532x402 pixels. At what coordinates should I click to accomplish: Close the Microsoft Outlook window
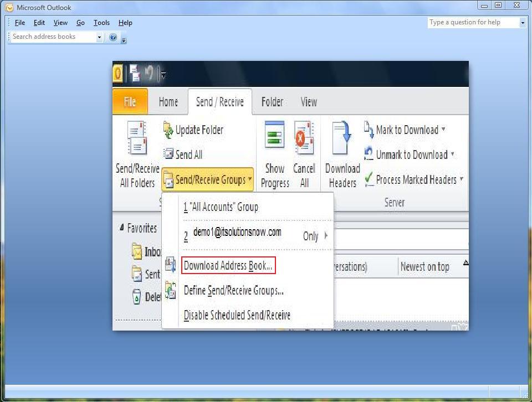click(517, 6)
